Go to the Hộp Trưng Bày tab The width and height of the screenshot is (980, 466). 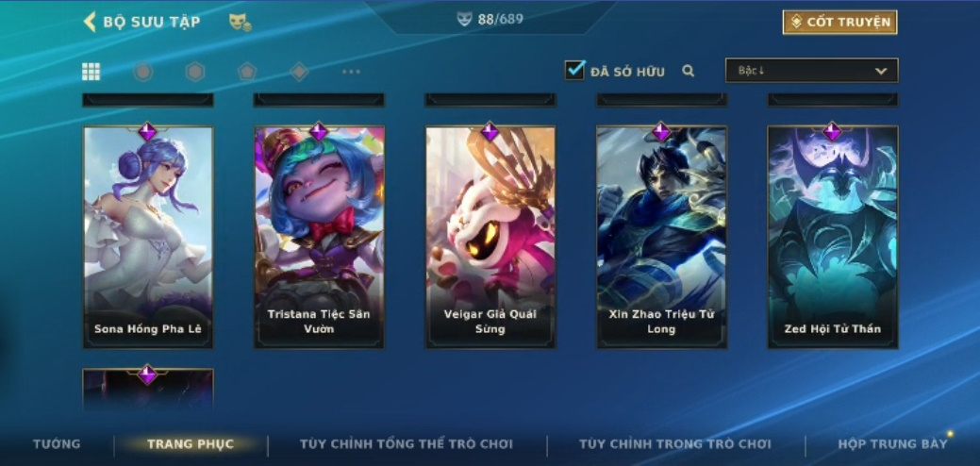point(892,444)
